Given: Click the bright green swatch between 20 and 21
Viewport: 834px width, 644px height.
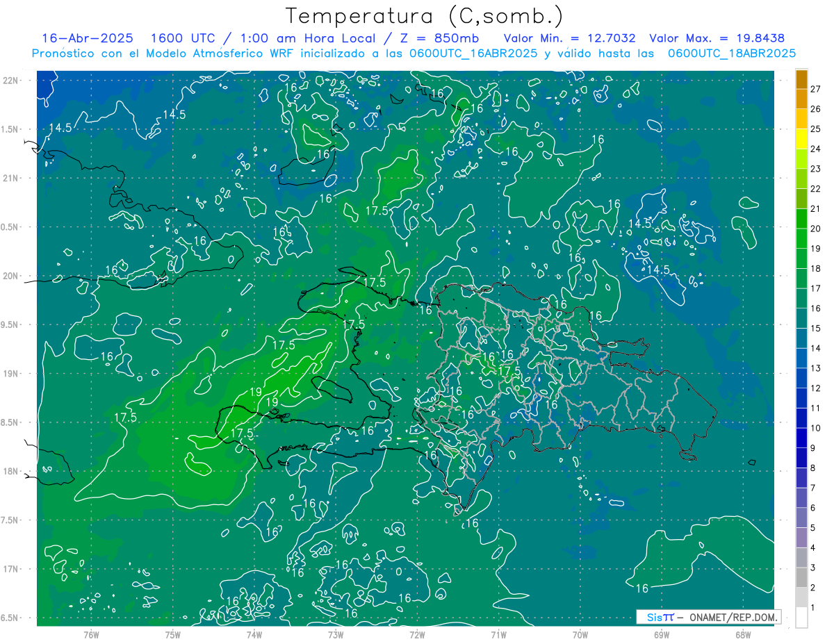Looking at the screenshot, I should [x=801, y=219].
